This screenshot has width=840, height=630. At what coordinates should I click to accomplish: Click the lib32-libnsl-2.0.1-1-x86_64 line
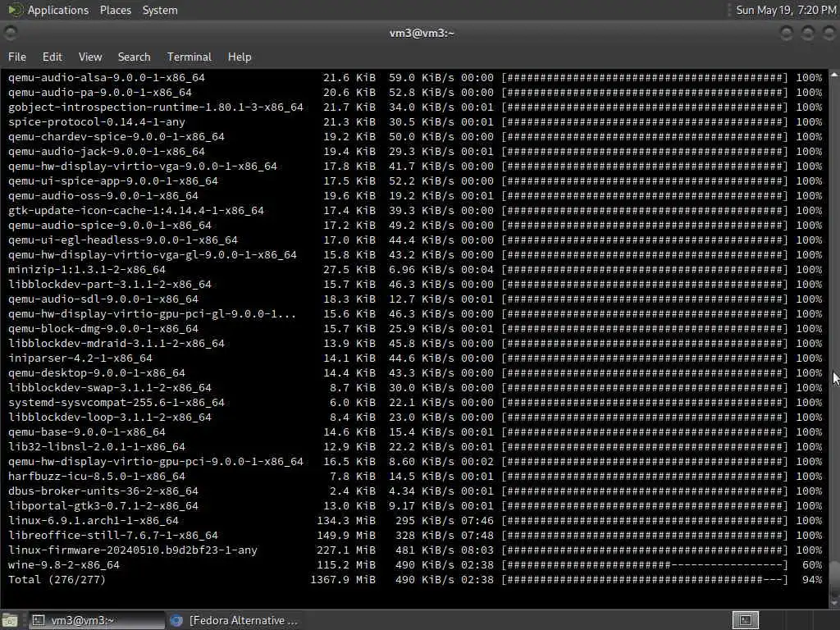coord(415,447)
